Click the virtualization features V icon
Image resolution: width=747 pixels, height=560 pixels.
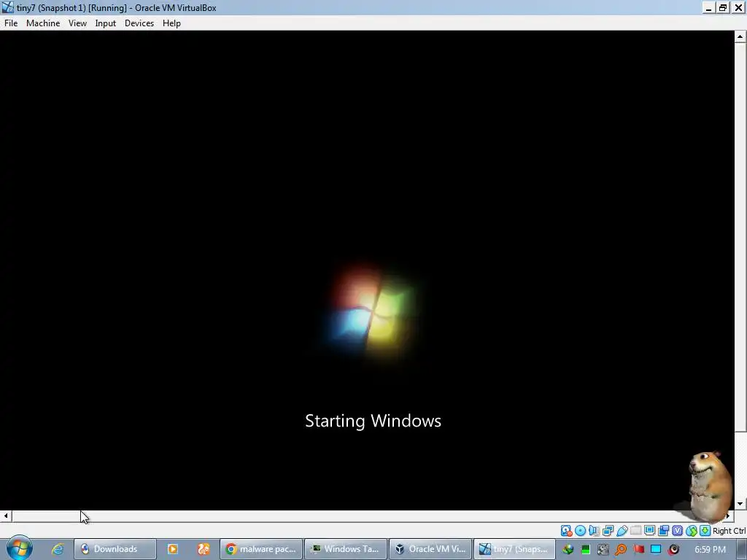[677, 531]
